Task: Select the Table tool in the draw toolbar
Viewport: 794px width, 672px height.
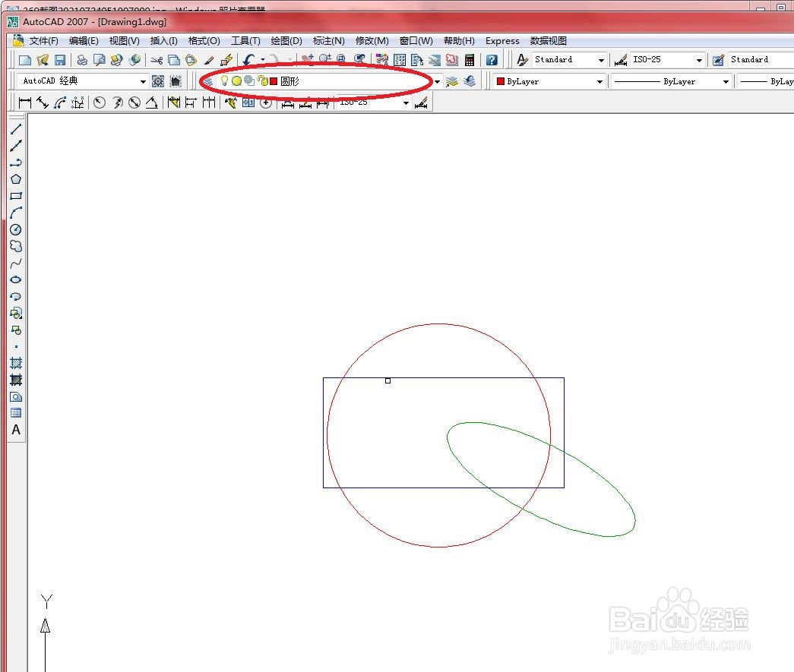Action: [16, 413]
